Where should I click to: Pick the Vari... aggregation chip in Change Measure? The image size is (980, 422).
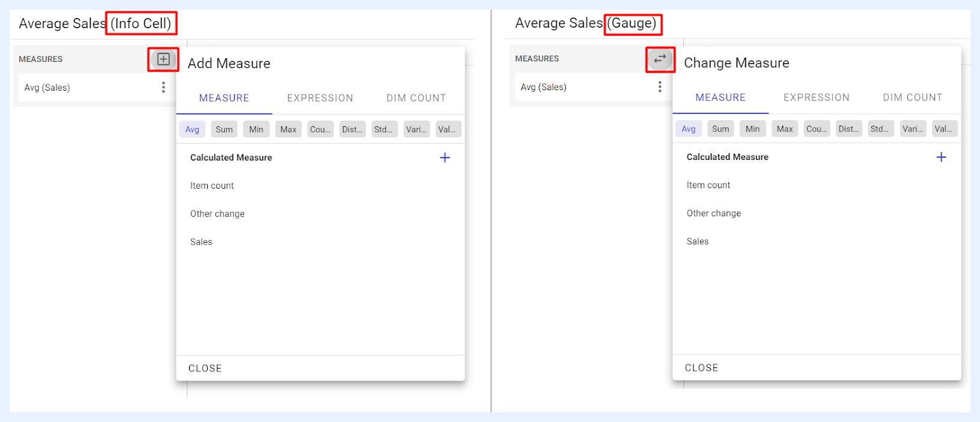pos(913,129)
